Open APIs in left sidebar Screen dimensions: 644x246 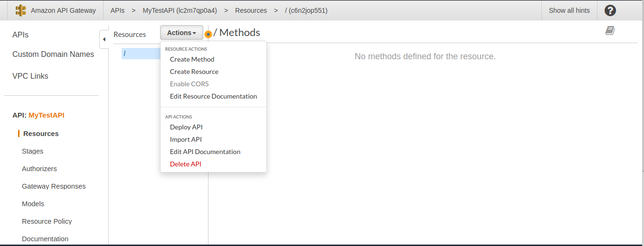point(20,35)
